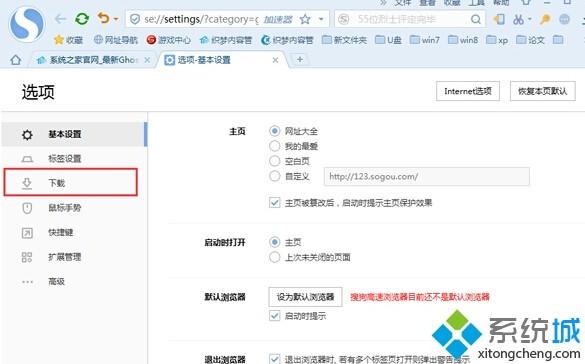
Task: Select 上次未关闭的页面 startup option
Action: click(275, 257)
